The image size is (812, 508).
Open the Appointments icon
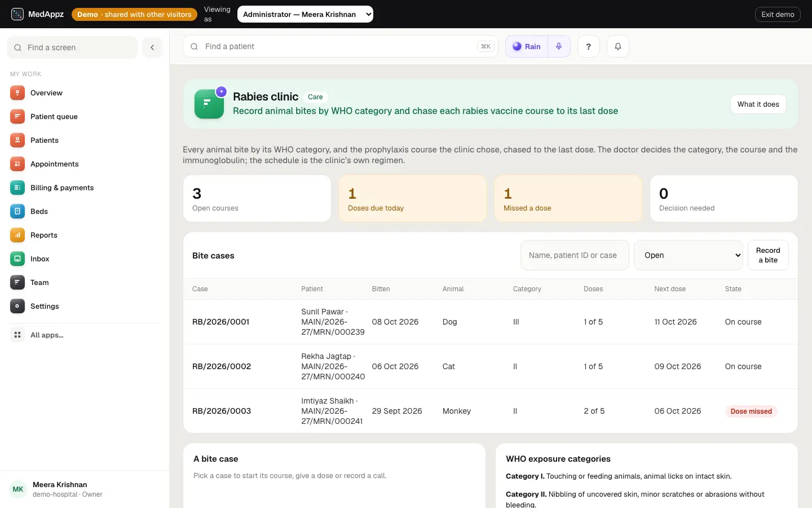tap(17, 164)
